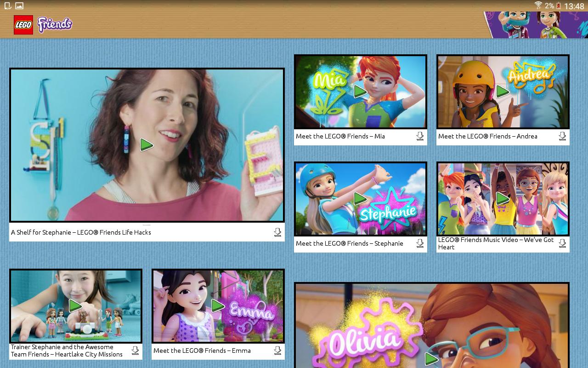The height and width of the screenshot is (368, 588).
Task: Open the title 'A Shelf for Stephanie – LEGO® Friends Life Hacks'
Action: (81, 232)
